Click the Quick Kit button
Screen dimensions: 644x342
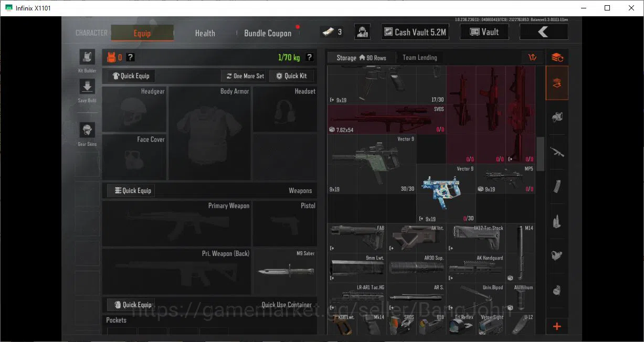tap(291, 76)
